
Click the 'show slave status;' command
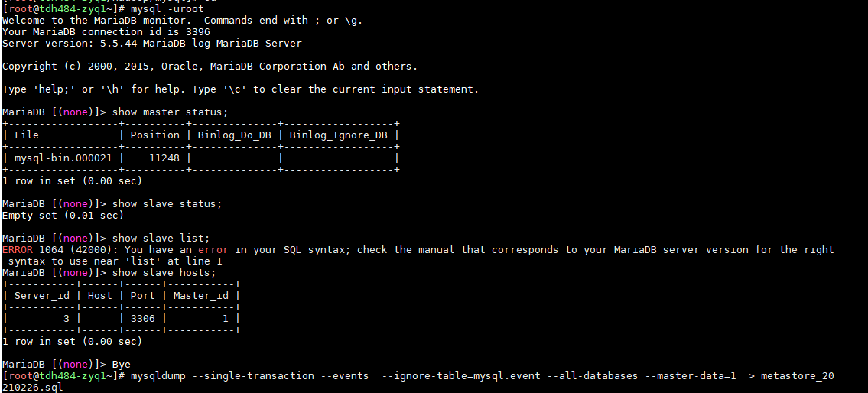(167, 204)
